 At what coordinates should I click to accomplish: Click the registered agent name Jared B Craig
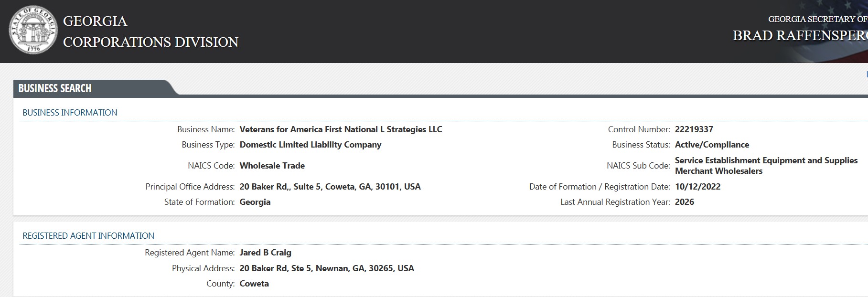[x=265, y=253]
